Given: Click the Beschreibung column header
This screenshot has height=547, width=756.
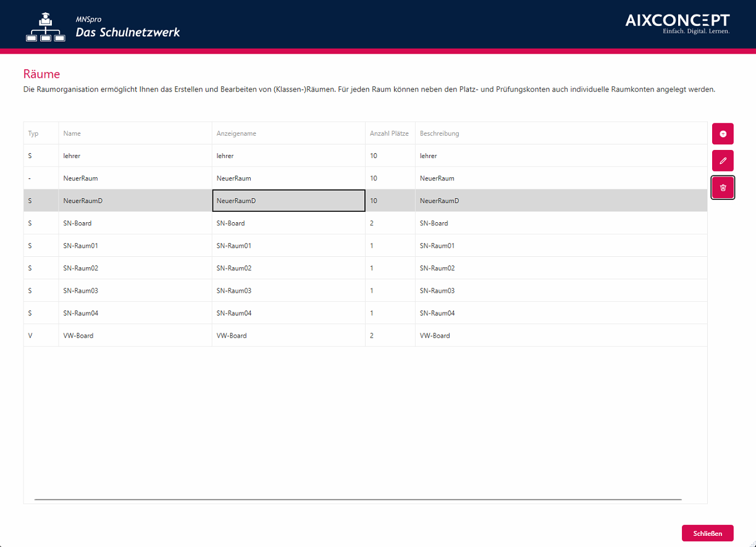Looking at the screenshot, I should click(x=439, y=133).
